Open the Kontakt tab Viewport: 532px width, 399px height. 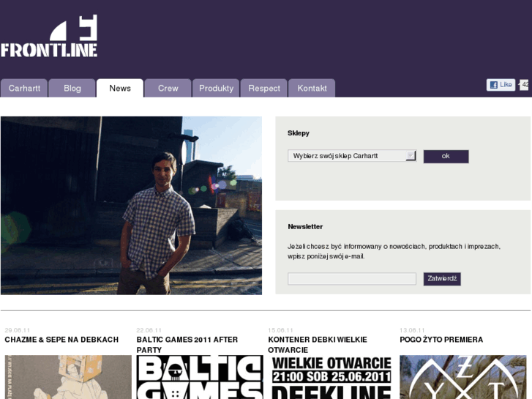point(312,89)
